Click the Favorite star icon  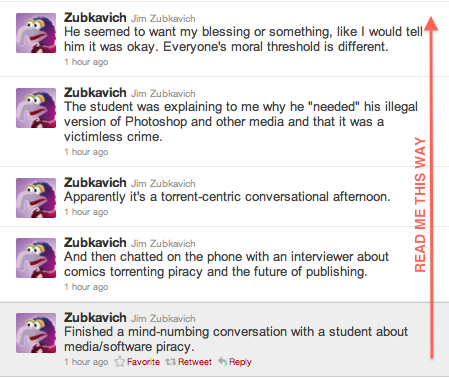click(119, 362)
